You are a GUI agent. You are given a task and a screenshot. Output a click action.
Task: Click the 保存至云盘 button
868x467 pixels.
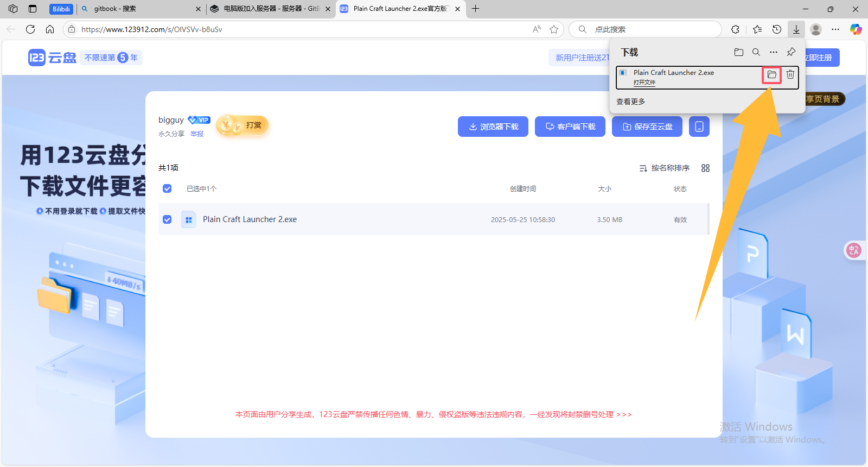click(x=647, y=127)
